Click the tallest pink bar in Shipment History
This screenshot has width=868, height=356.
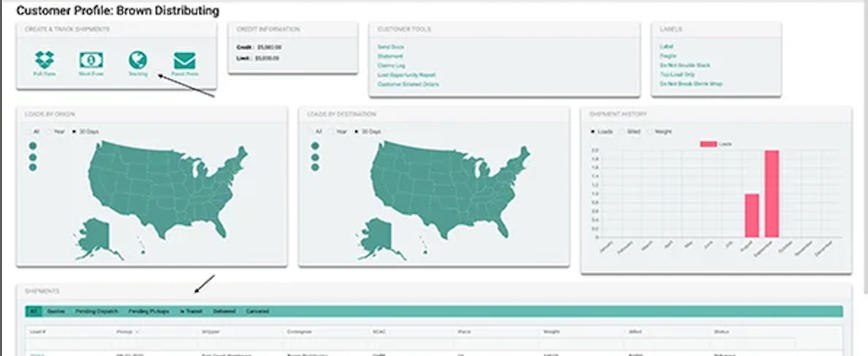tap(772, 194)
